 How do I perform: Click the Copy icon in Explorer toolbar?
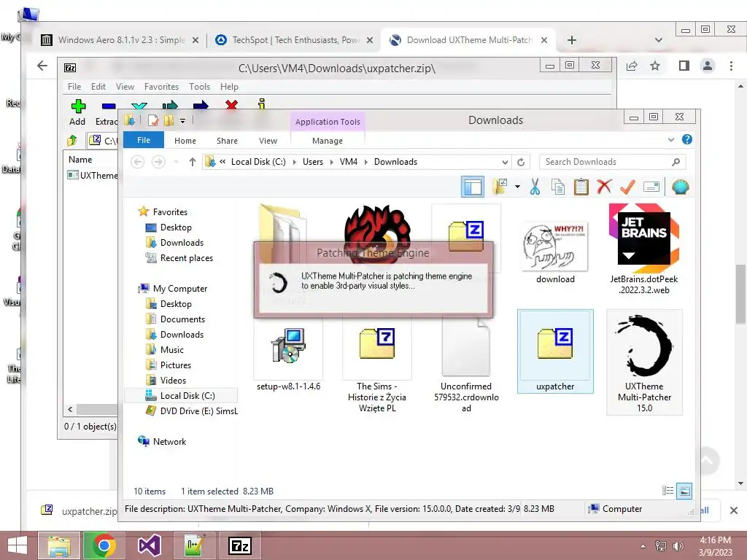point(558,187)
